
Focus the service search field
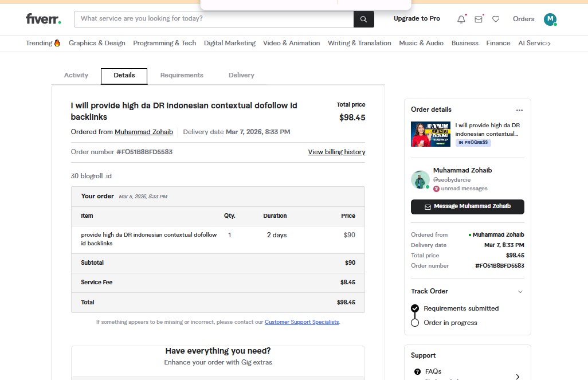pyautogui.click(x=213, y=19)
